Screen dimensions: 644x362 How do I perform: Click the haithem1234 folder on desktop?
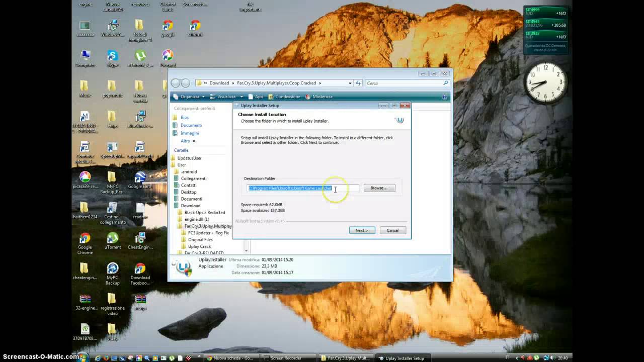click(x=85, y=210)
